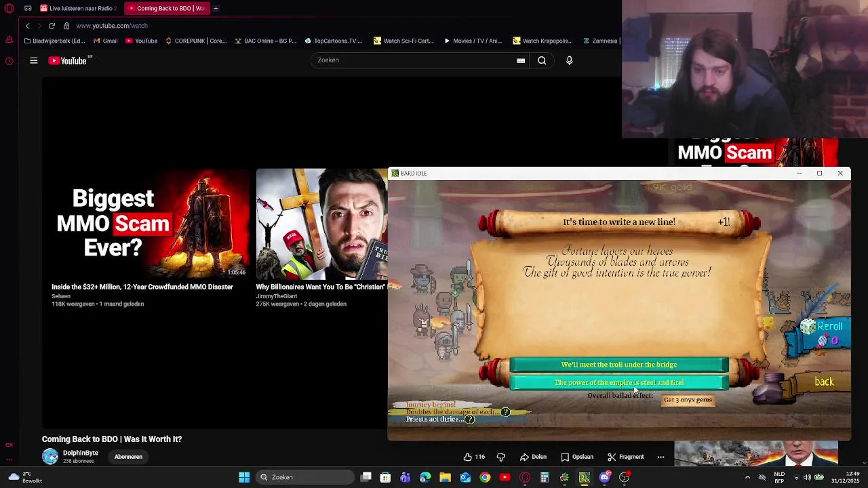Screen dimensions: 868x488
Task: Click the www.youtube.com/watch address bar
Action: [112, 26]
